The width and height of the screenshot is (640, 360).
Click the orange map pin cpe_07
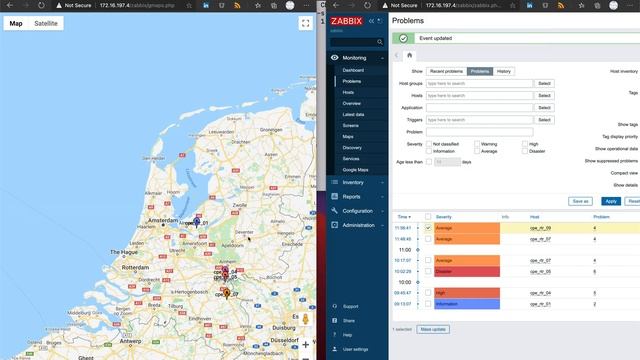pyautogui.click(x=227, y=293)
